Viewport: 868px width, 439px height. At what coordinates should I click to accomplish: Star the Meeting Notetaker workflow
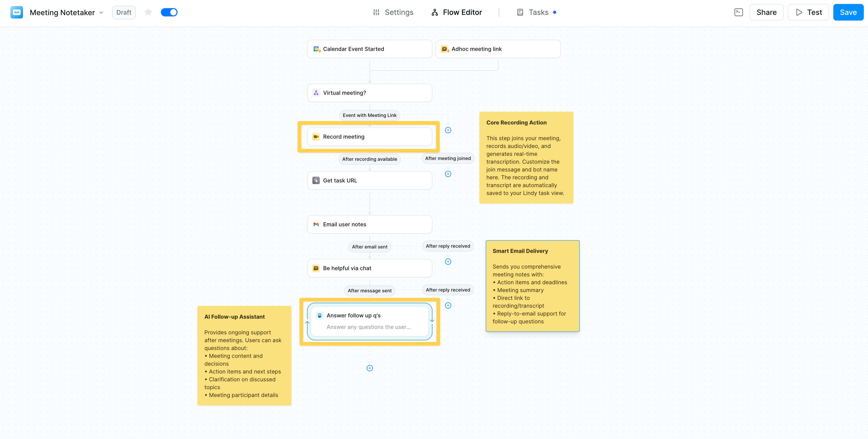tap(148, 12)
